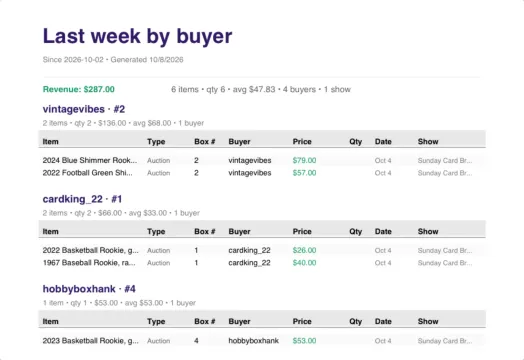This screenshot has width=524, height=360.
Task: Click the Qty header in hobbyboxhank table
Action: point(356,321)
